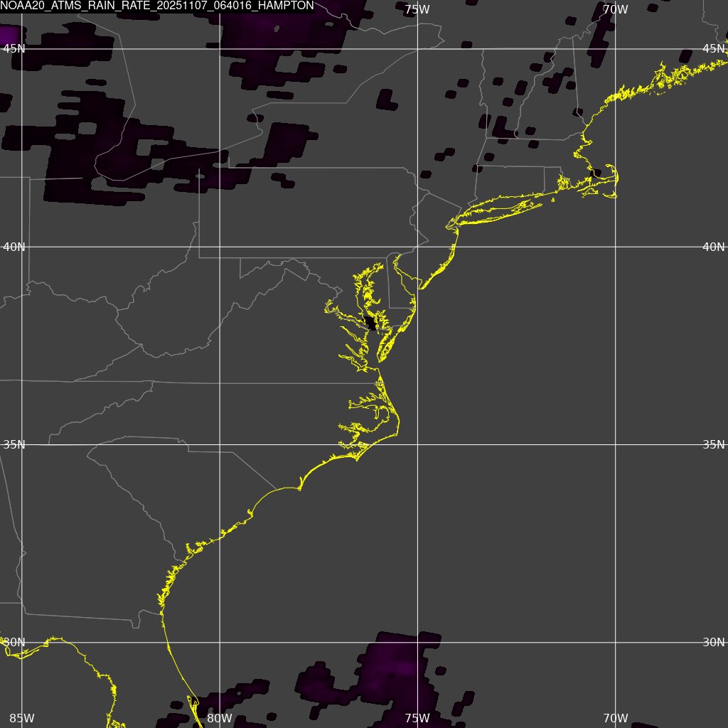Click the 70W label at bottom
The image size is (728, 728).
tap(614, 719)
